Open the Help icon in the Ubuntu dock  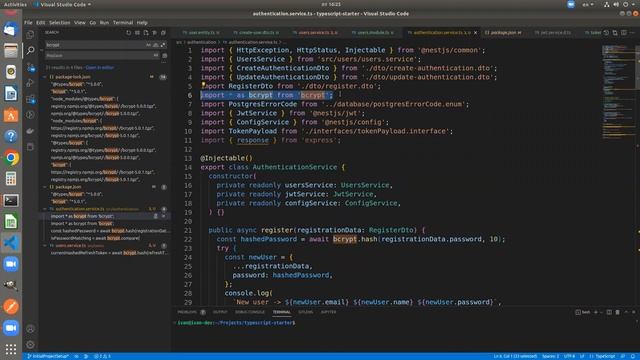click(x=11, y=136)
